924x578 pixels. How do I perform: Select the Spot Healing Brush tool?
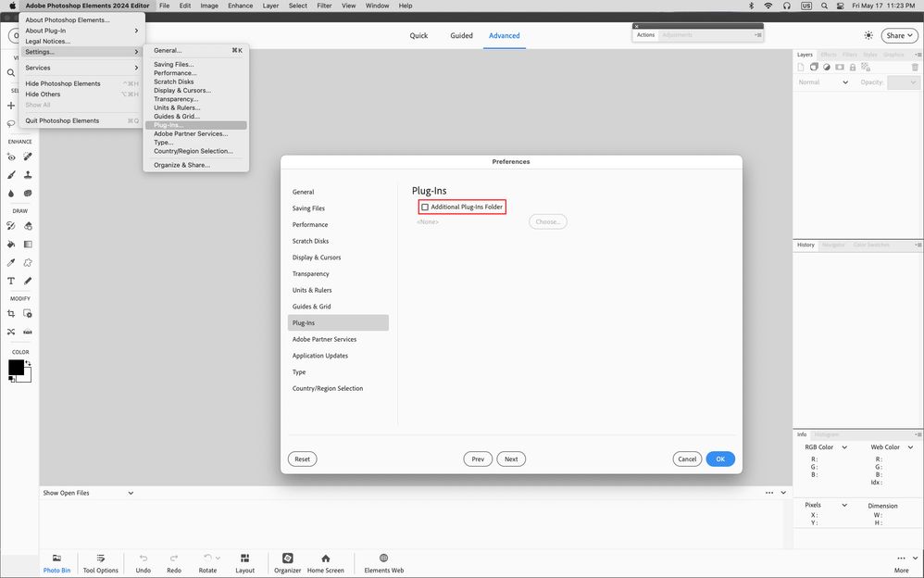pos(28,157)
